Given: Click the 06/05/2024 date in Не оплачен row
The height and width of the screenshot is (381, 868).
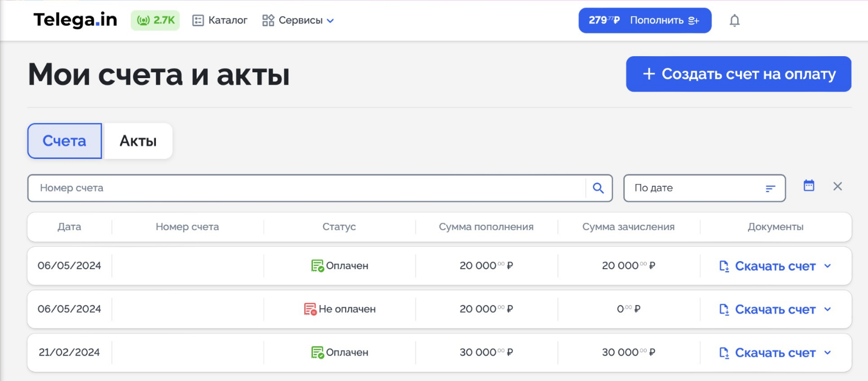Looking at the screenshot, I should click(70, 309).
